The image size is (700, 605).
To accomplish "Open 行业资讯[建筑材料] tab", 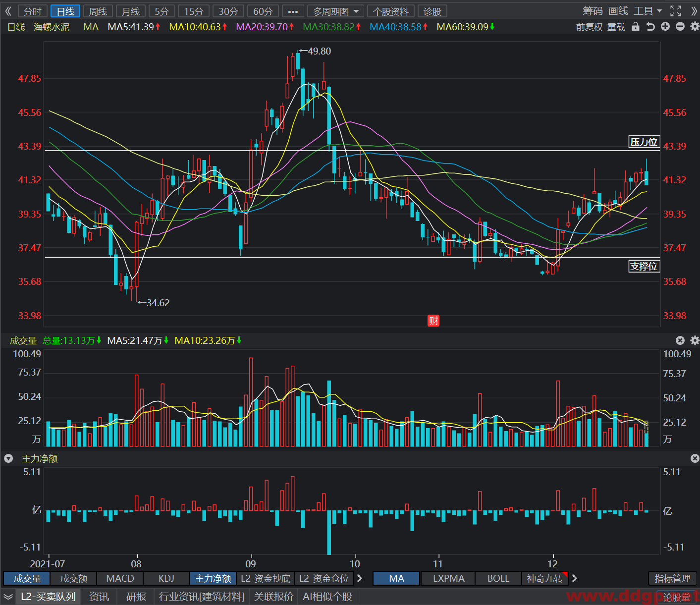I will (x=202, y=597).
